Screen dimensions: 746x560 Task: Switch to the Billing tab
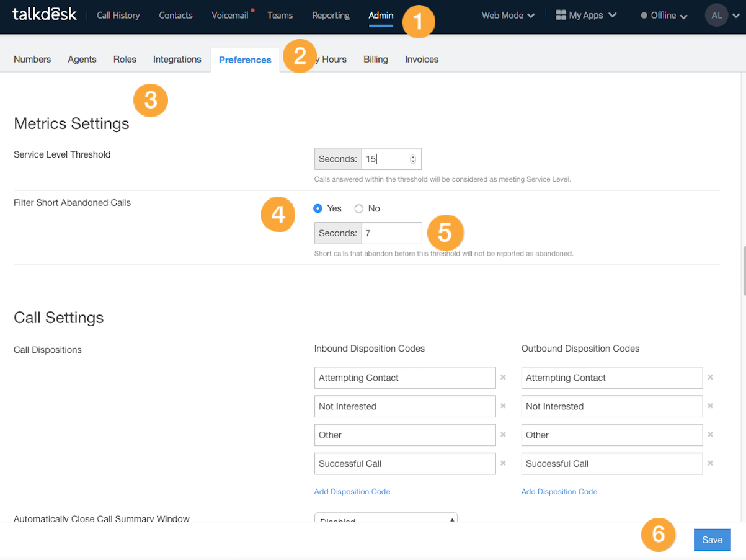376,60
